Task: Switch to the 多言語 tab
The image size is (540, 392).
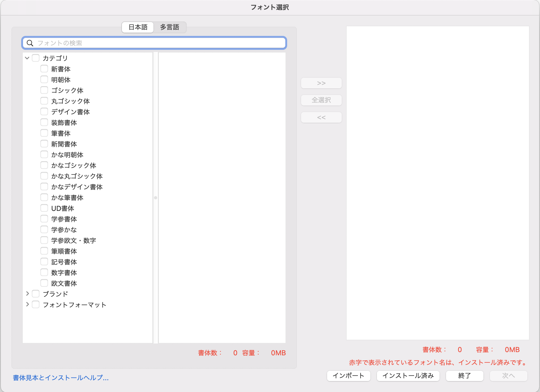Action: pos(170,27)
